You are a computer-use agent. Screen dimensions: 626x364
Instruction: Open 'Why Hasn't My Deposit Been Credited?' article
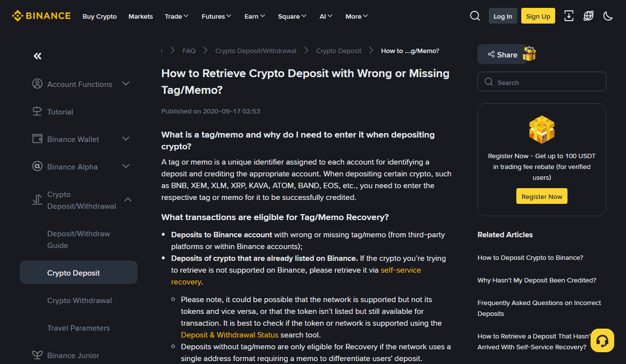pos(537,280)
